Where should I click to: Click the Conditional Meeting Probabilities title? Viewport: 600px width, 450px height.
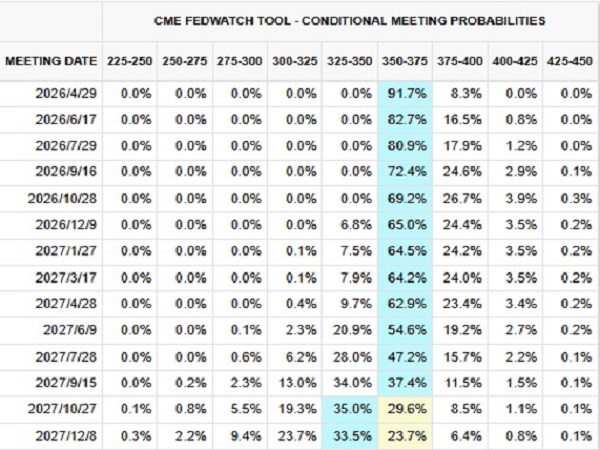(350, 20)
